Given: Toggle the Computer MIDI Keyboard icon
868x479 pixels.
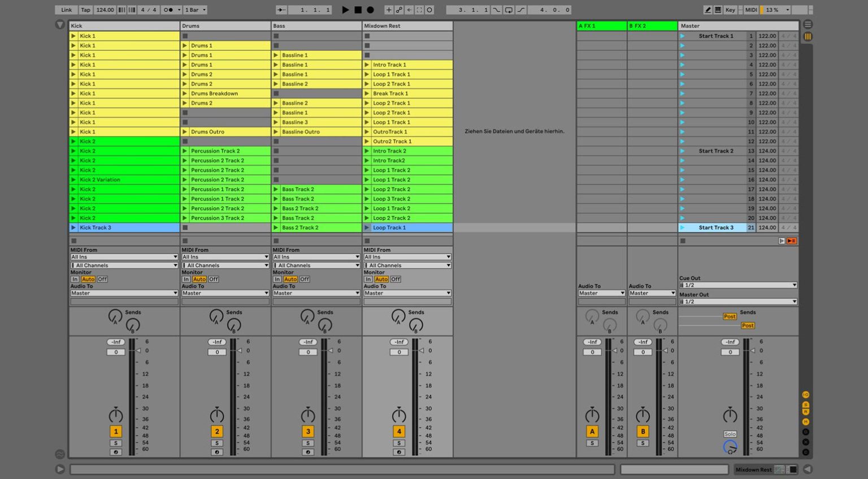Looking at the screenshot, I should coord(718,10).
